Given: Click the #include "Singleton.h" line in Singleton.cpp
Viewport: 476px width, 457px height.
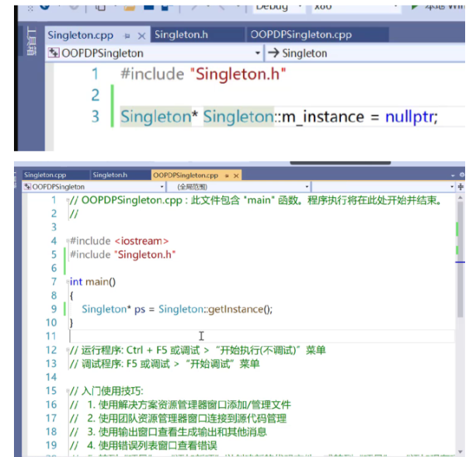Looking at the screenshot, I should 203,74.
